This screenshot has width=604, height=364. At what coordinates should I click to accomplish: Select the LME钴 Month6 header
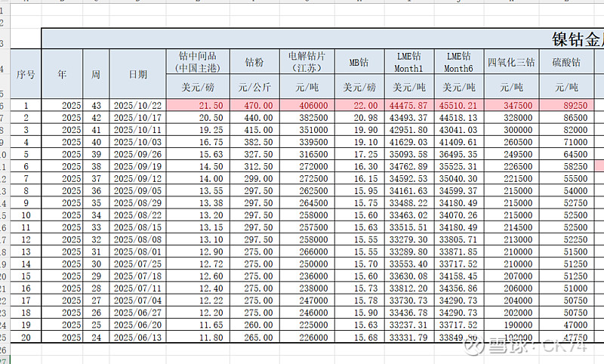(459, 62)
